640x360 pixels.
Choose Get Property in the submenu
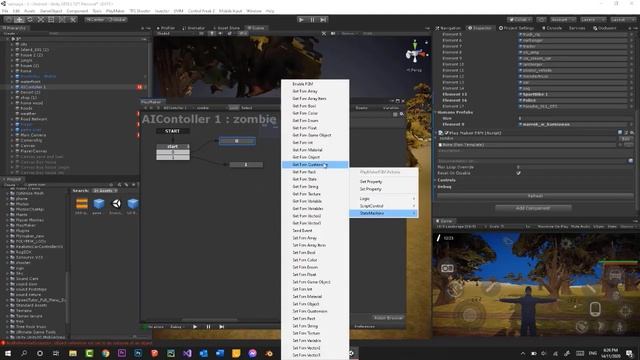coord(384,182)
